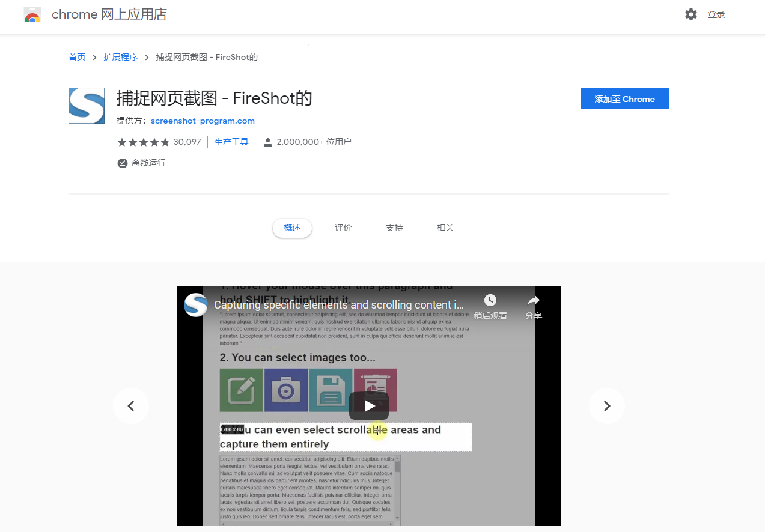The height and width of the screenshot is (532, 765).
Task: Go to next screenshot with right arrow
Action: point(607,406)
